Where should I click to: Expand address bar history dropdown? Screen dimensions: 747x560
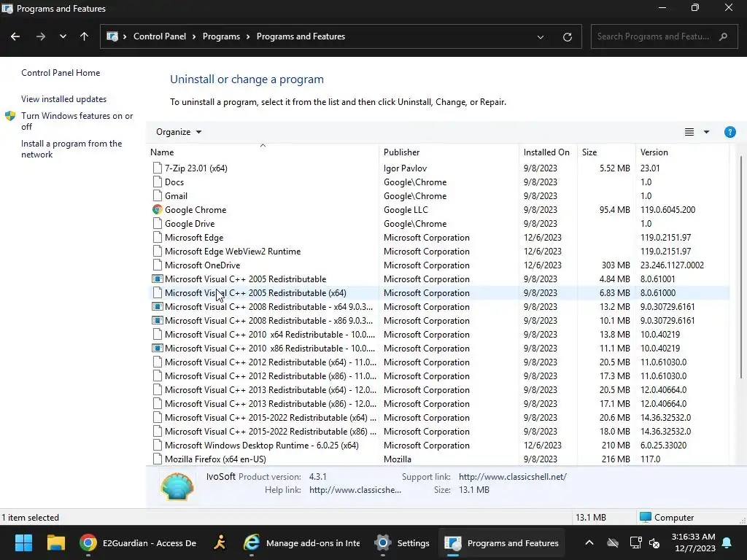[x=541, y=37]
